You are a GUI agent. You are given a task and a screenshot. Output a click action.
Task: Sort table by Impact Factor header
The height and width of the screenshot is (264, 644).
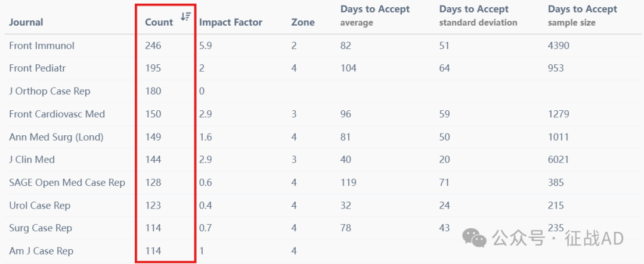click(231, 22)
